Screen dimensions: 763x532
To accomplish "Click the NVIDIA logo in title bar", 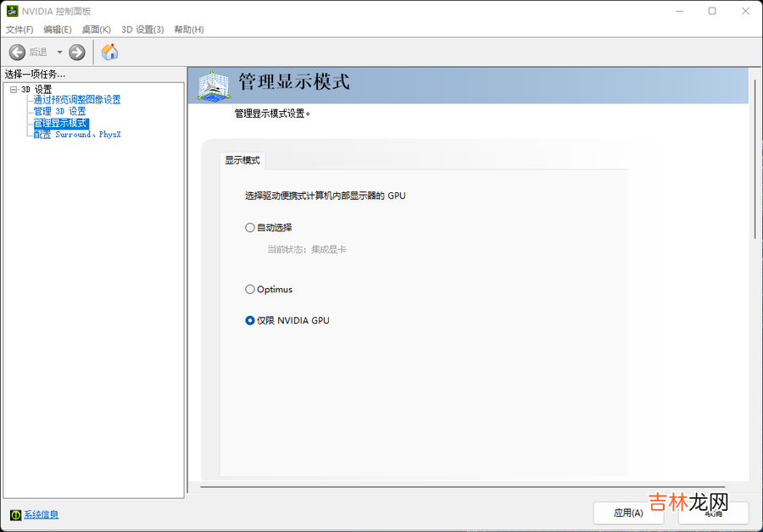I will (12, 11).
